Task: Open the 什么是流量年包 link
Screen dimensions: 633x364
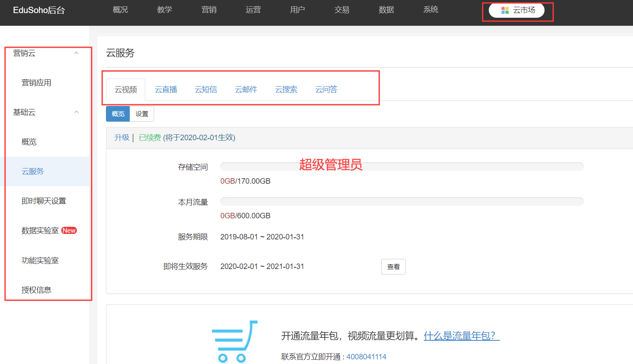Action: point(461,336)
